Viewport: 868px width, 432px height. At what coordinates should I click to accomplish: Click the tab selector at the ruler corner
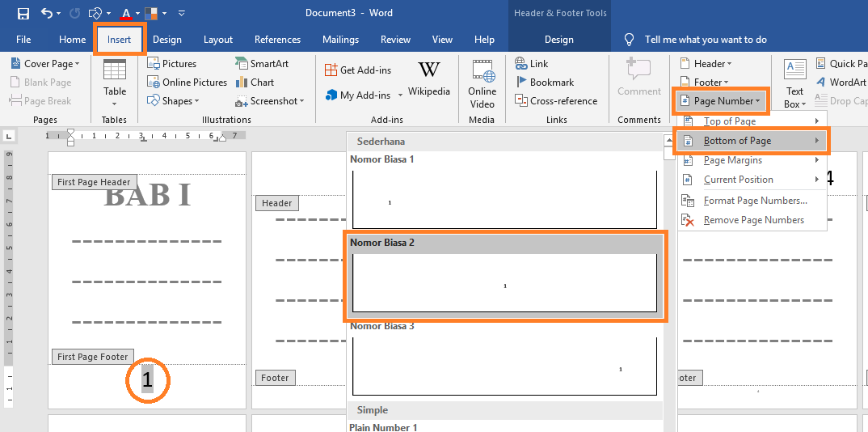[x=10, y=136]
